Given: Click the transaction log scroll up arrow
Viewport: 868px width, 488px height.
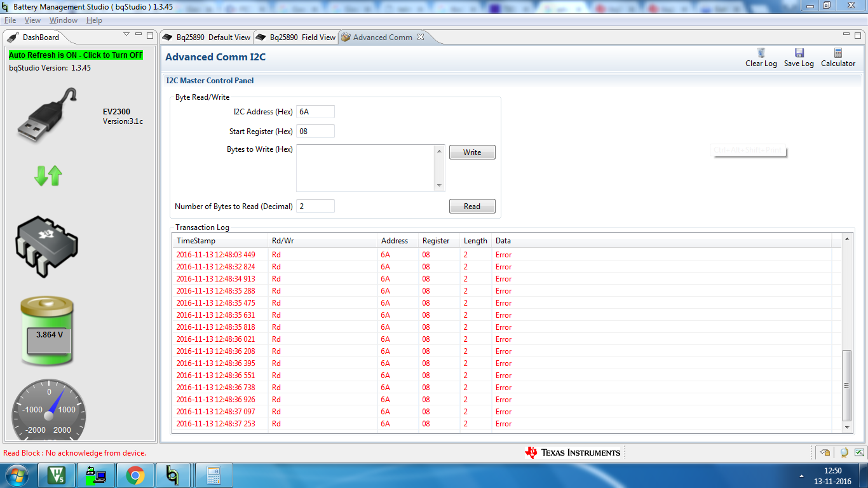Looking at the screenshot, I should 846,239.
